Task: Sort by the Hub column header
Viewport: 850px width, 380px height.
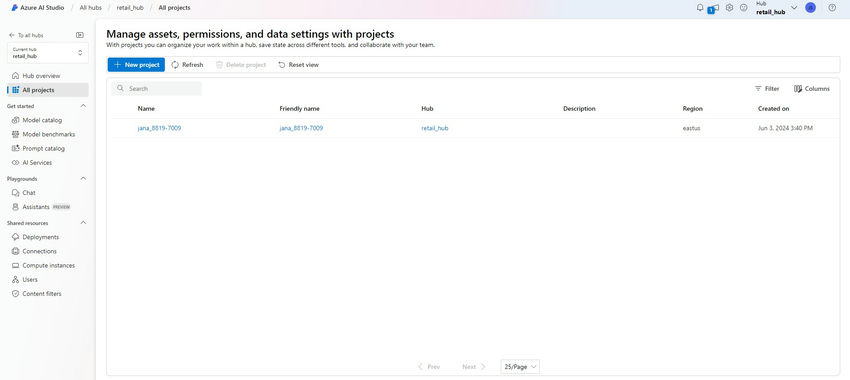Action: (427, 108)
